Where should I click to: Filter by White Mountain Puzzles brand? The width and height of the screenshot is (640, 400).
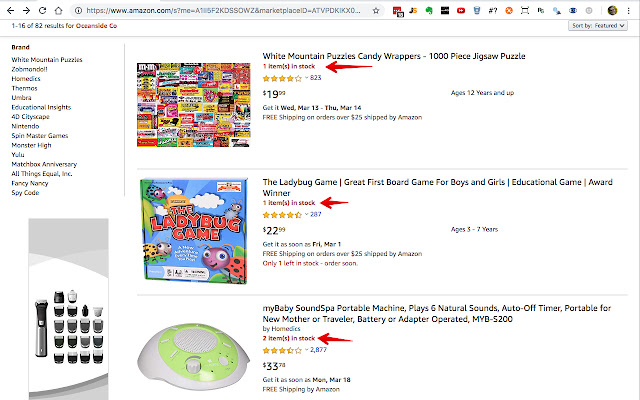pyautogui.click(x=47, y=59)
